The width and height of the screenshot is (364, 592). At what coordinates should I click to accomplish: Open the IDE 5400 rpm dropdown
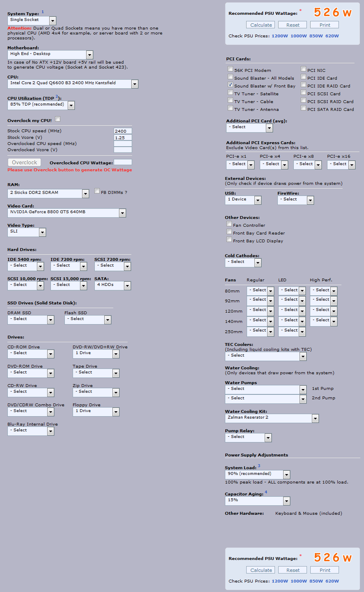pyautogui.click(x=25, y=266)
